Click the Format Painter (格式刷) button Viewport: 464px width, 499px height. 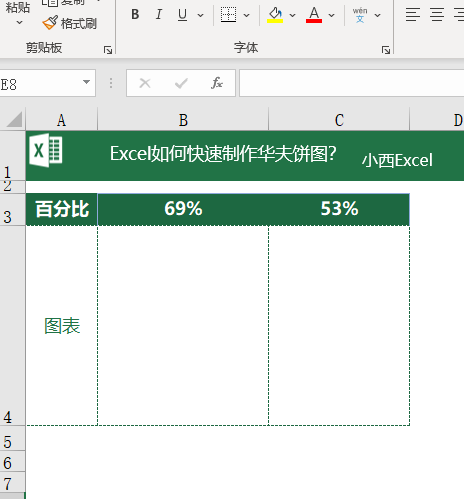[69, 23]
